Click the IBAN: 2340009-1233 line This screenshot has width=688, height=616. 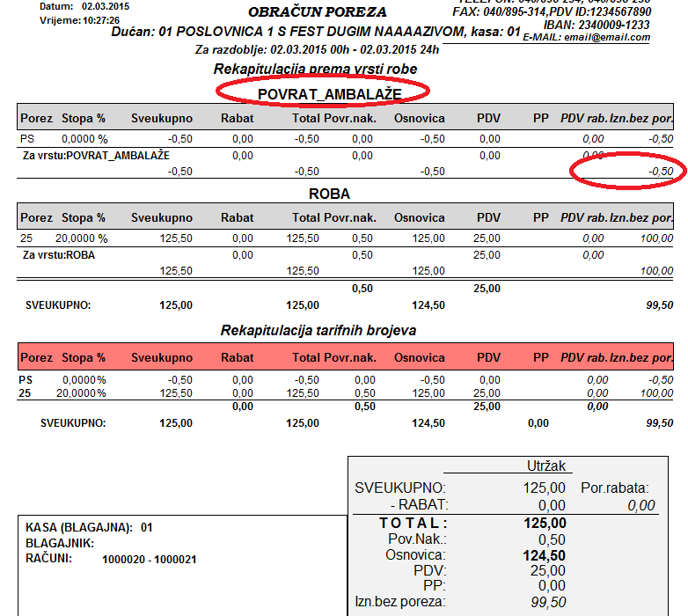pyautogui.click(x=597, y=25)
